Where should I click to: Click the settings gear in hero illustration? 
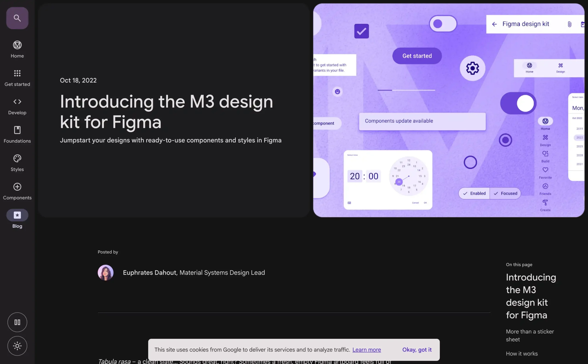472,68
